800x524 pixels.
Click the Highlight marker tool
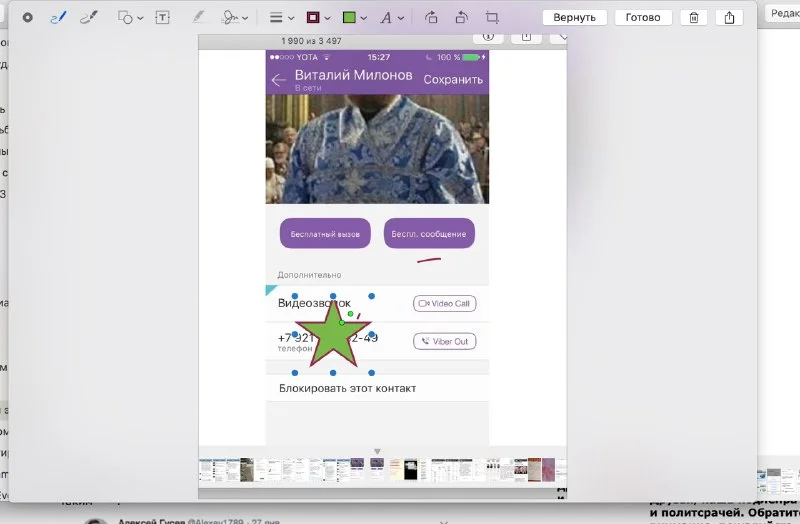point(197,18)
